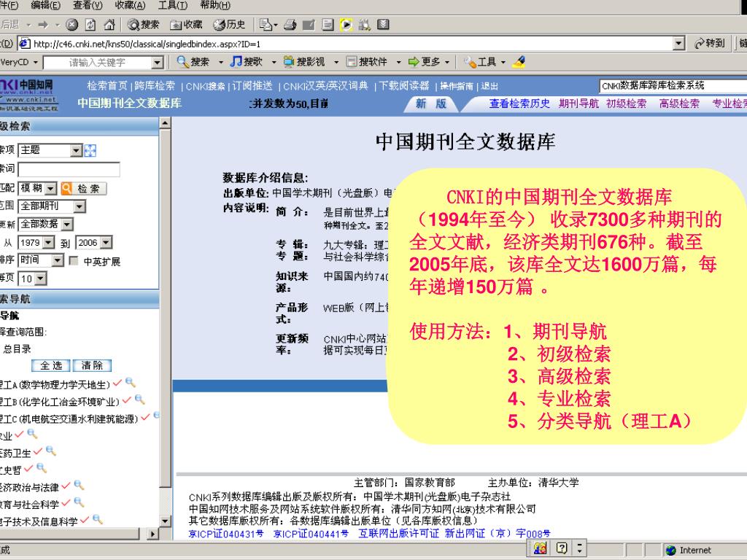
Task: Toggle the 中英扩展 checkbox
Action: click(74, 261)
